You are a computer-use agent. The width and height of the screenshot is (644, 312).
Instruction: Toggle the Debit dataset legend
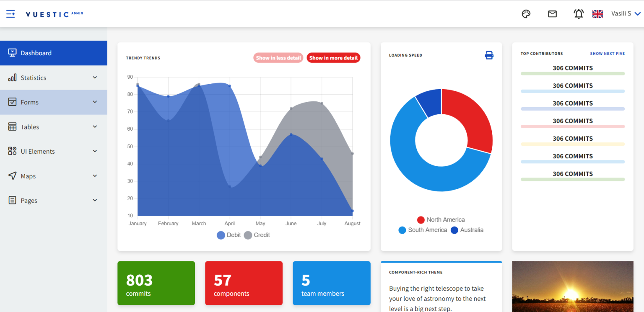point(229,235)
